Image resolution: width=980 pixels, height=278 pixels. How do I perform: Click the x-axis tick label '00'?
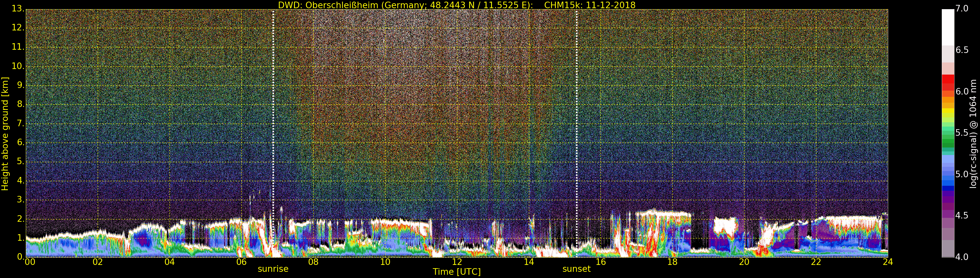pos(30,262)
